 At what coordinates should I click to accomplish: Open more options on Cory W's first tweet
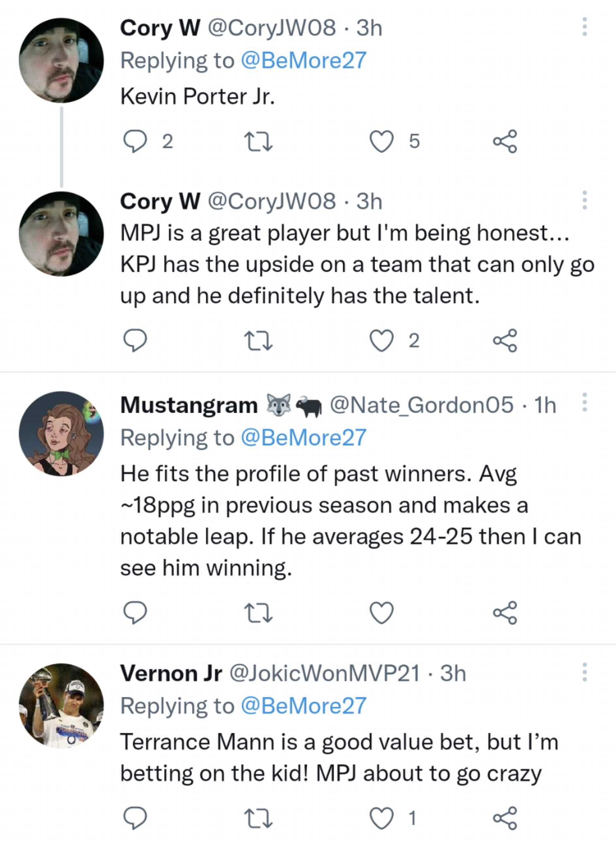584,27
